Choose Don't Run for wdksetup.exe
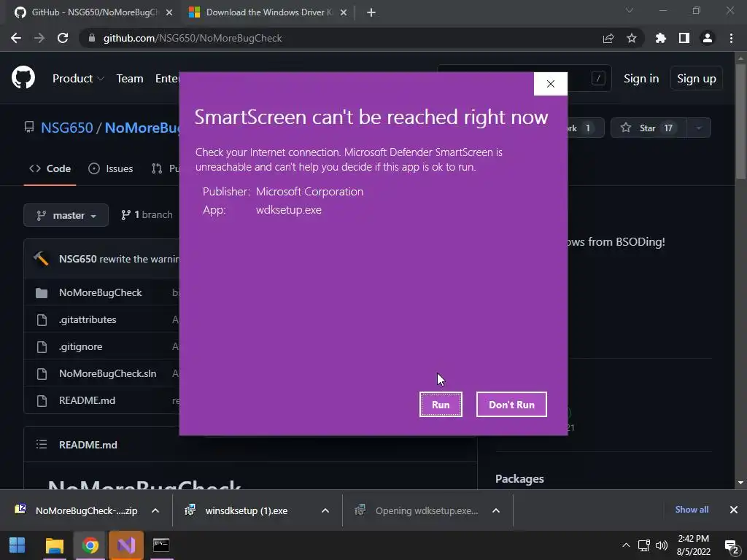747x560 pixels. (511, 404)
